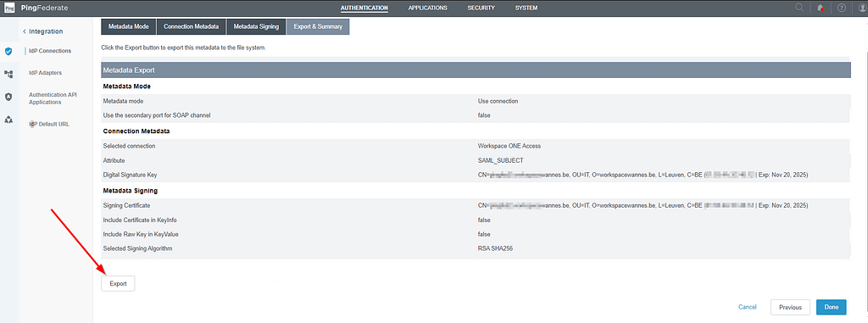Select the shield badge sidebar icon
This screenshot has height=323, width=868.
coord(8,97)
